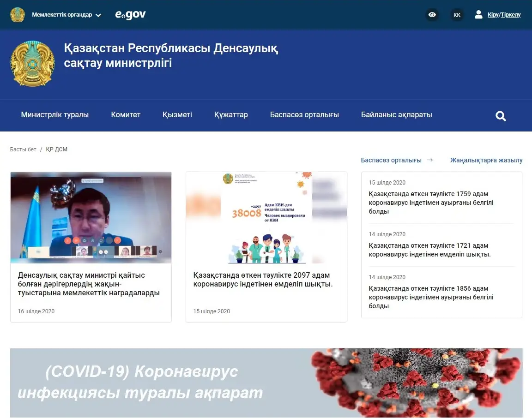The image size is (532, 418).
Task: Click the arrow next to Баспасөз орталығы
Action: point(430,160)
